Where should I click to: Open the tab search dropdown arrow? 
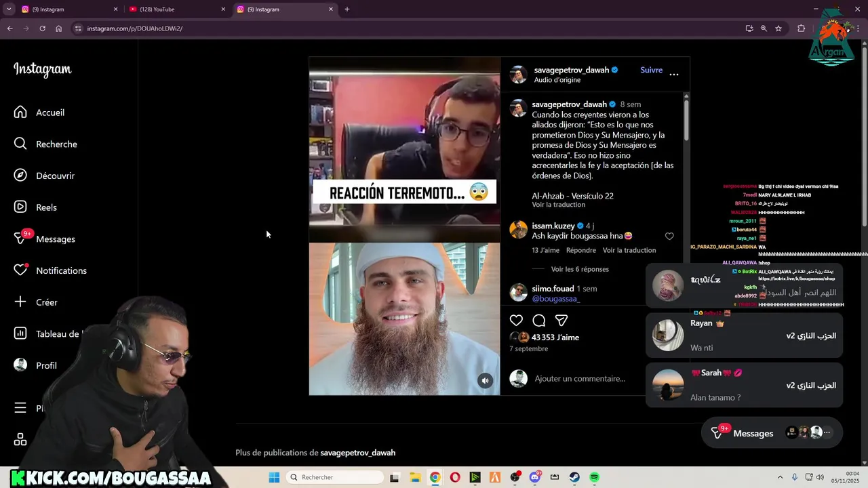[9, 9]
